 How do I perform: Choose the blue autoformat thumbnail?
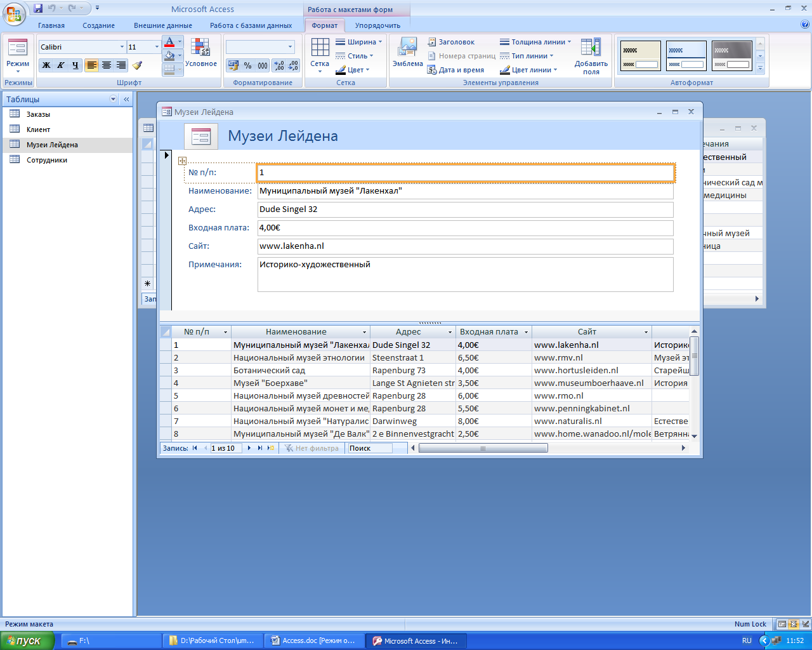(686, 56)
